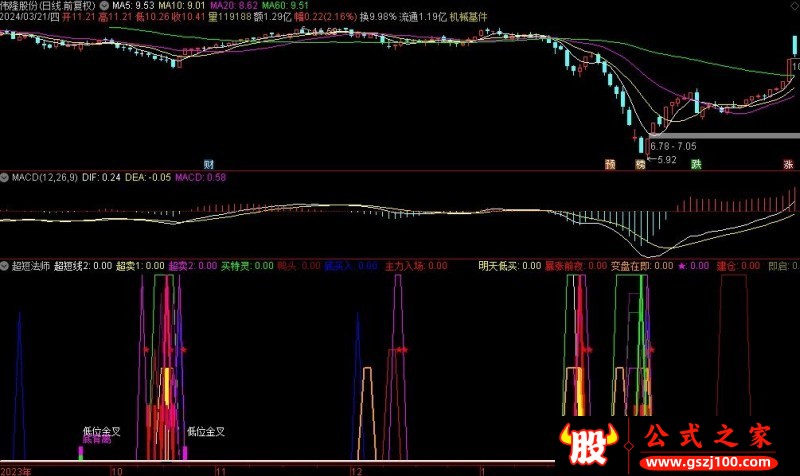Click the DIF: 0.24 value
This screenshot has height=476, width=800.
tap(101, 178)
